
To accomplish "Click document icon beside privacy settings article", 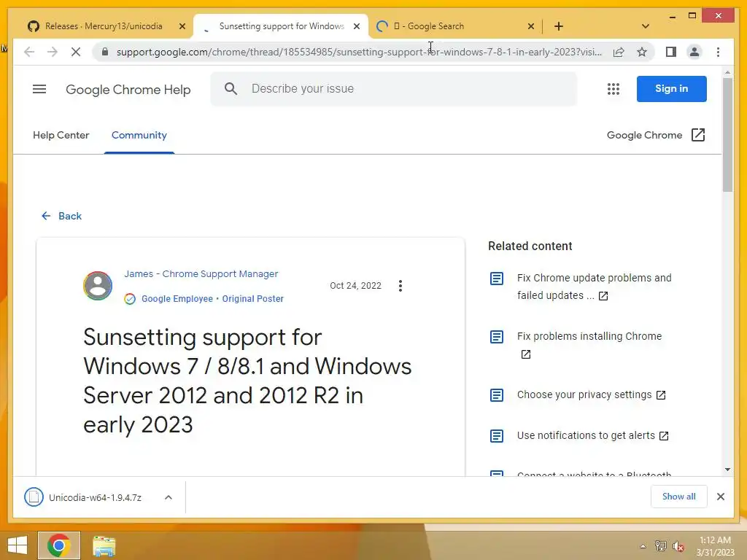I will click(496, 395).
